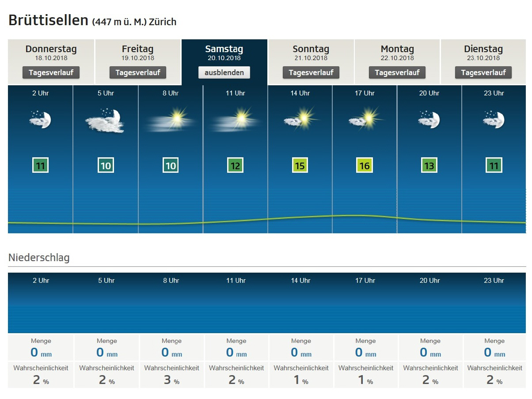Click the 8 Uhr foggy sun icon
Image resolution: width=532 pixels, height=399 pixels.
(x=171, y=118)
